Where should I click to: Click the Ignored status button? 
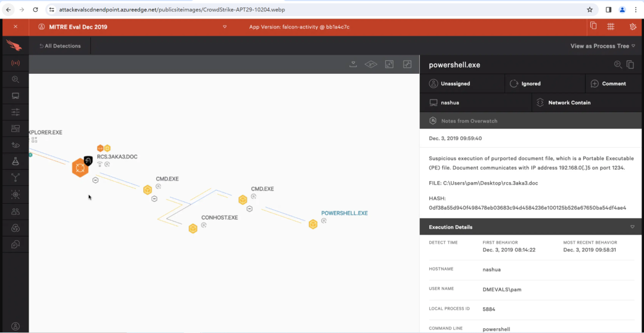click(544, 83)
